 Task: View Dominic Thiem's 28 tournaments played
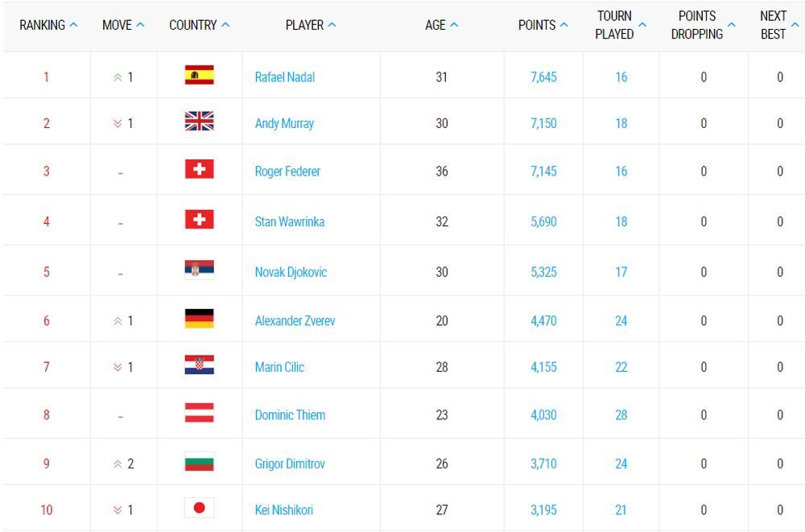[621, 415]
